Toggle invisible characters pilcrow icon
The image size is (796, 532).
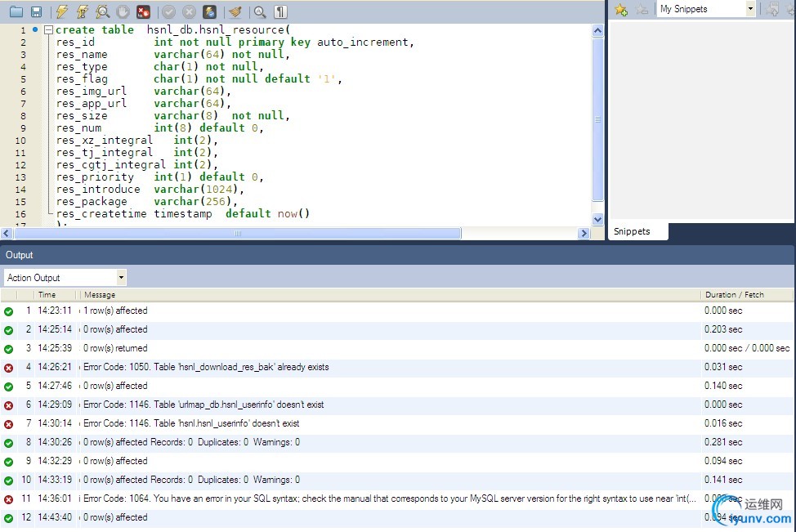(280, 11)
